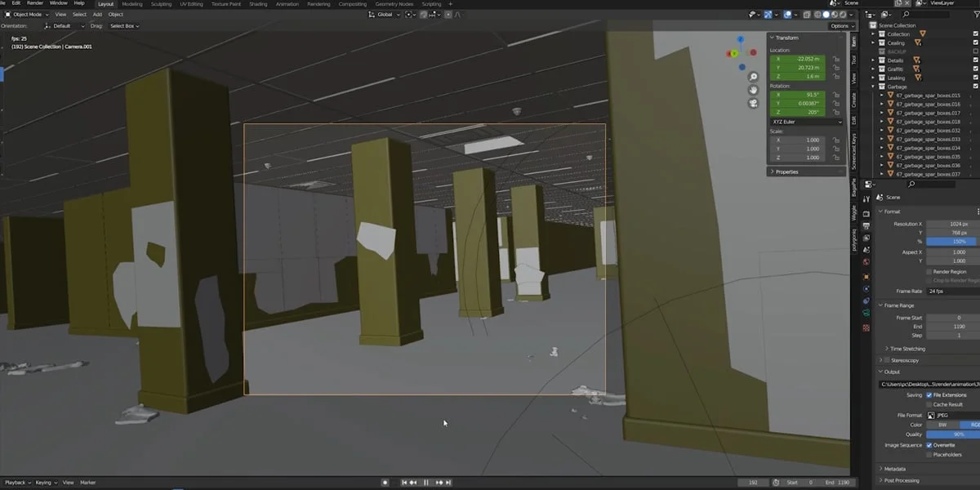Screen dimensions: 980x490
Task: Disable the Leaking collection render checkbox
Action: [976, 78]
